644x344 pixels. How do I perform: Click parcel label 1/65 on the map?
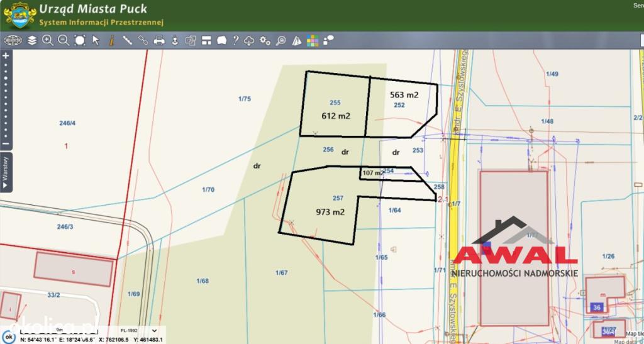point(381,257)
